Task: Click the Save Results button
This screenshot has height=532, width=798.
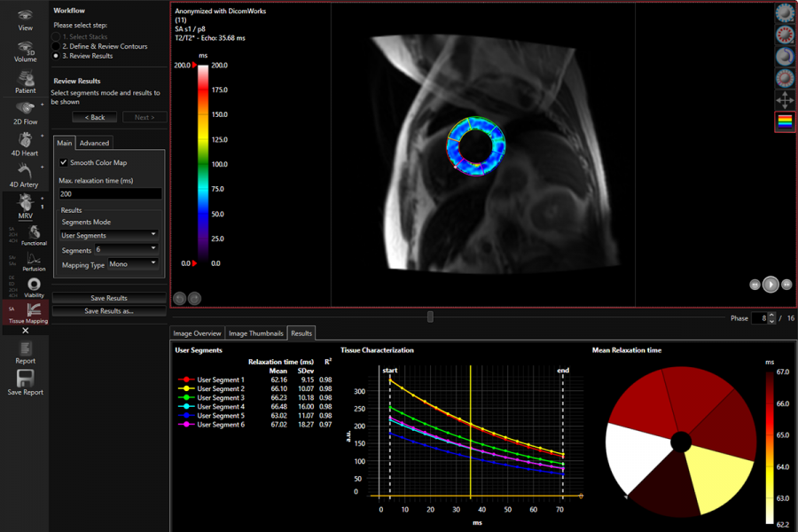Action: [109, 299]
